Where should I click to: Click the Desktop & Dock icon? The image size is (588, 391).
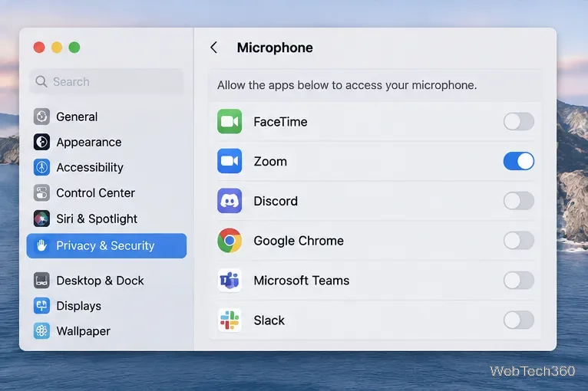[41, 281]
